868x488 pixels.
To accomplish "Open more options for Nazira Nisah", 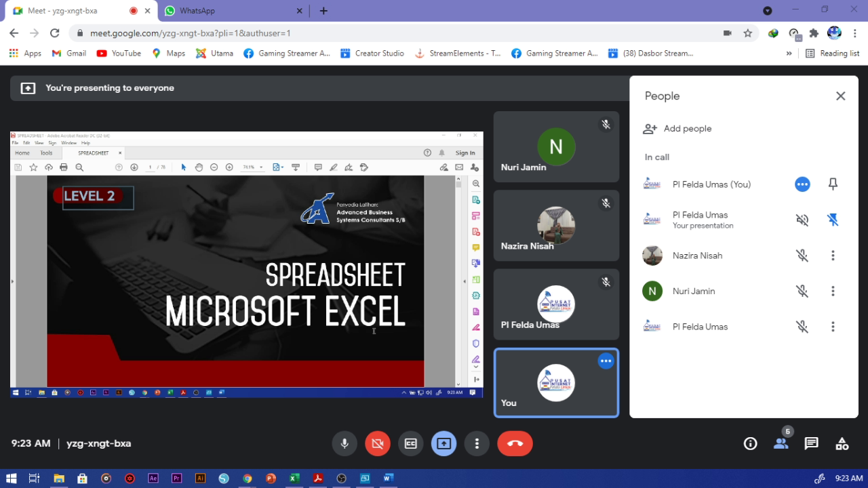I will pyautogui.click(x=833, y=256).
